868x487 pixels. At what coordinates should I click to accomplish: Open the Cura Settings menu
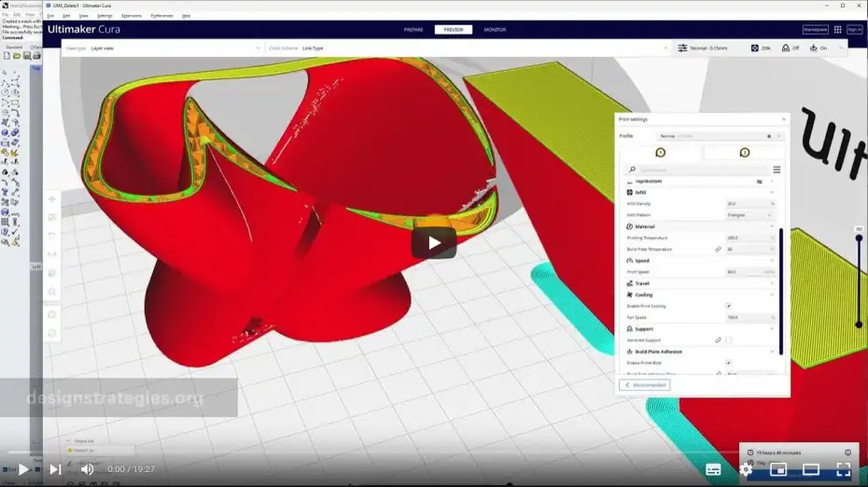coord(105,16)
